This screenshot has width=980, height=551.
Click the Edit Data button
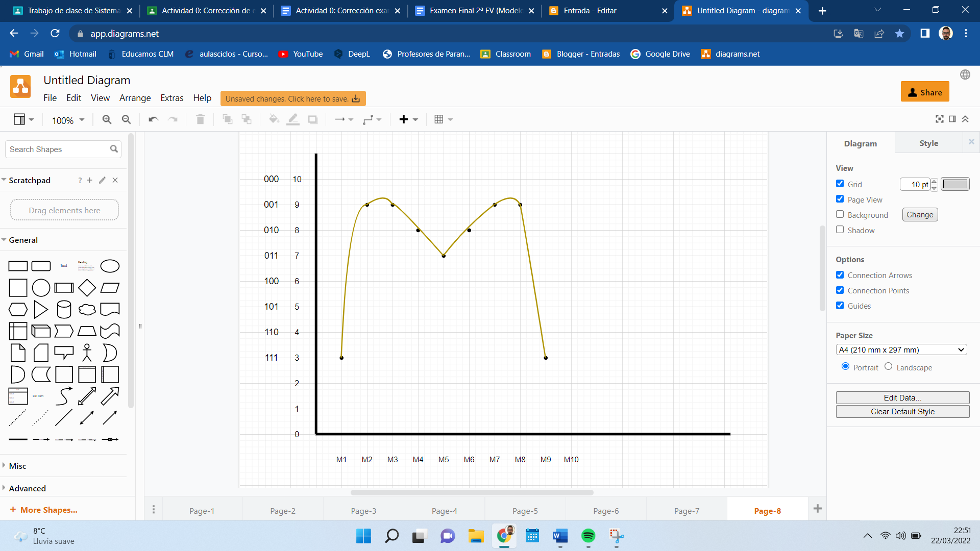pos(902,397)
